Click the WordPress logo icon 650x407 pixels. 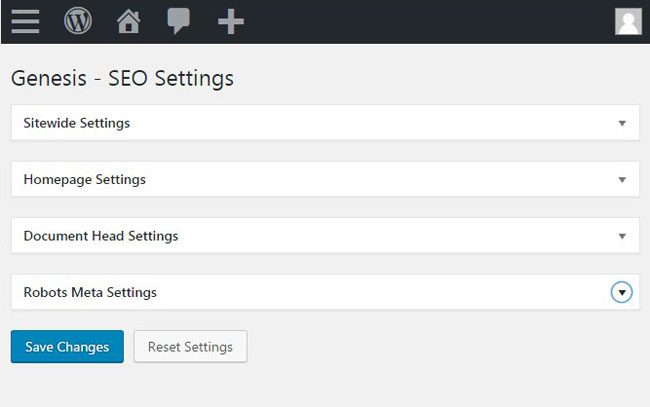78,21
